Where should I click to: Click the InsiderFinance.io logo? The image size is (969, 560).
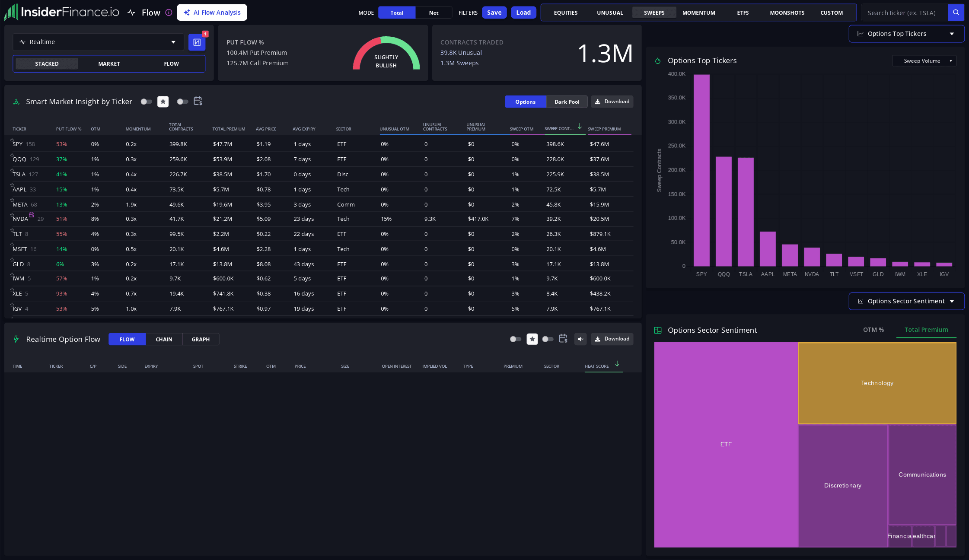coord(62,12)
